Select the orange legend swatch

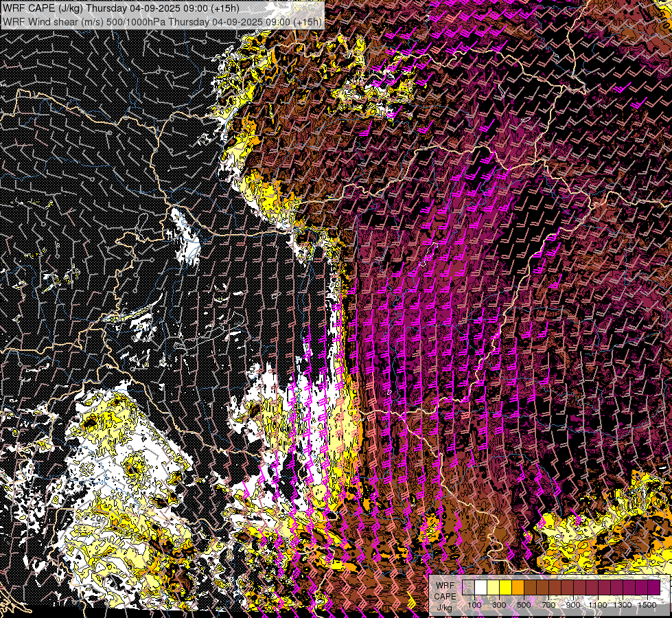[518, 587]
